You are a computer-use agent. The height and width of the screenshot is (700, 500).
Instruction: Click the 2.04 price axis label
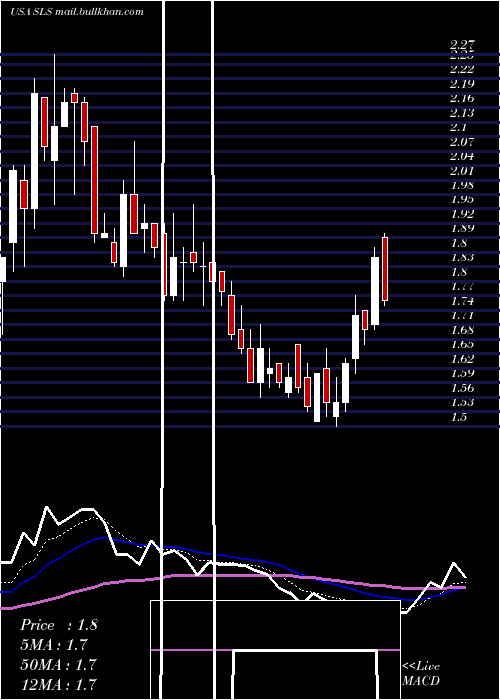(x=462, y=156)
